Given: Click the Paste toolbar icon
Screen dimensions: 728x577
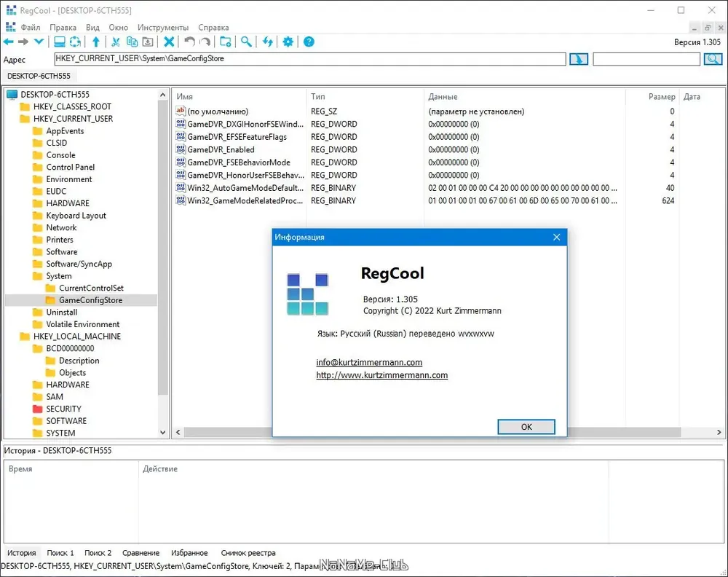Looking at the screenshot, I should pyautogui.click(x=148, y=42).
